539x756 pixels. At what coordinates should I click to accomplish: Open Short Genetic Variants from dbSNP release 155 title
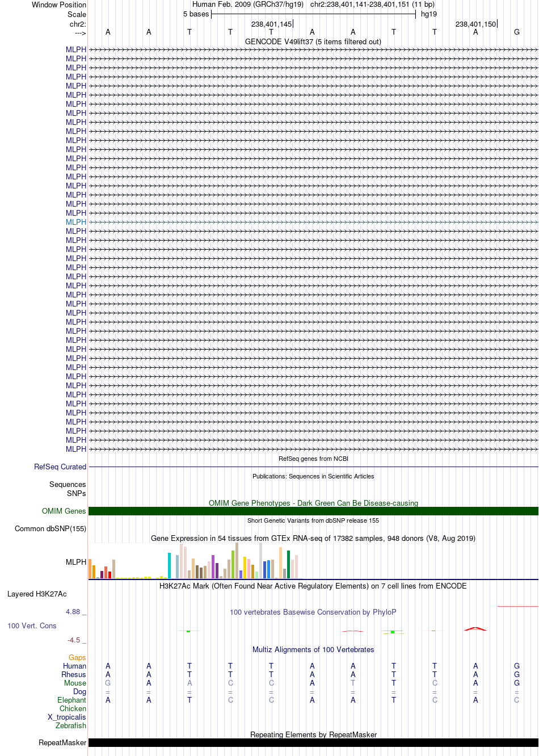313,520
